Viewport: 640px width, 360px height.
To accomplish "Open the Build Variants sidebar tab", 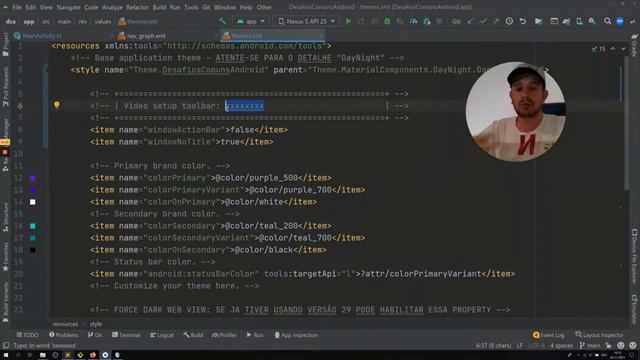I will 5,302.
